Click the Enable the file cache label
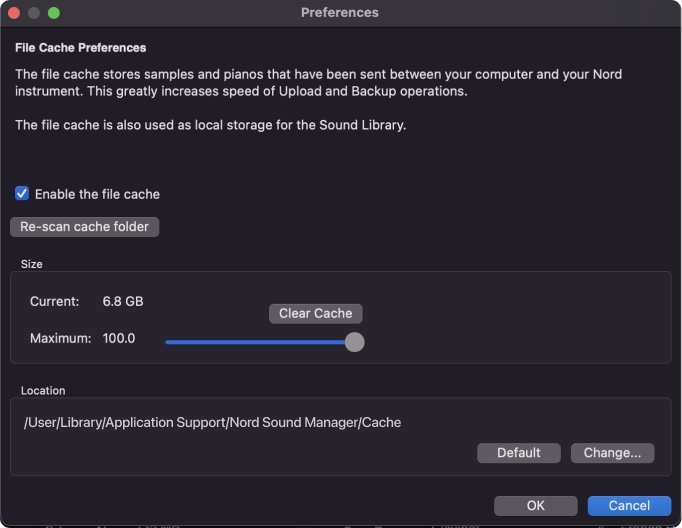 pos(97,194)
